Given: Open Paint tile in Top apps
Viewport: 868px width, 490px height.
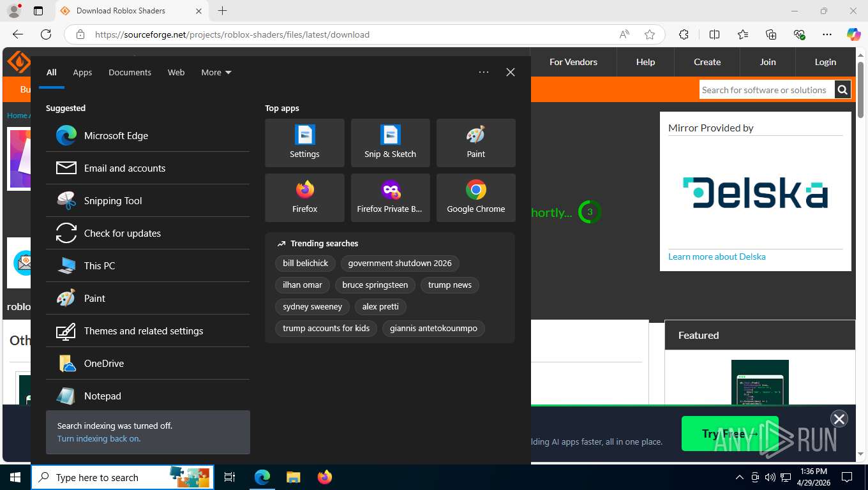Looking at the screenshot, I should (475, 143).
